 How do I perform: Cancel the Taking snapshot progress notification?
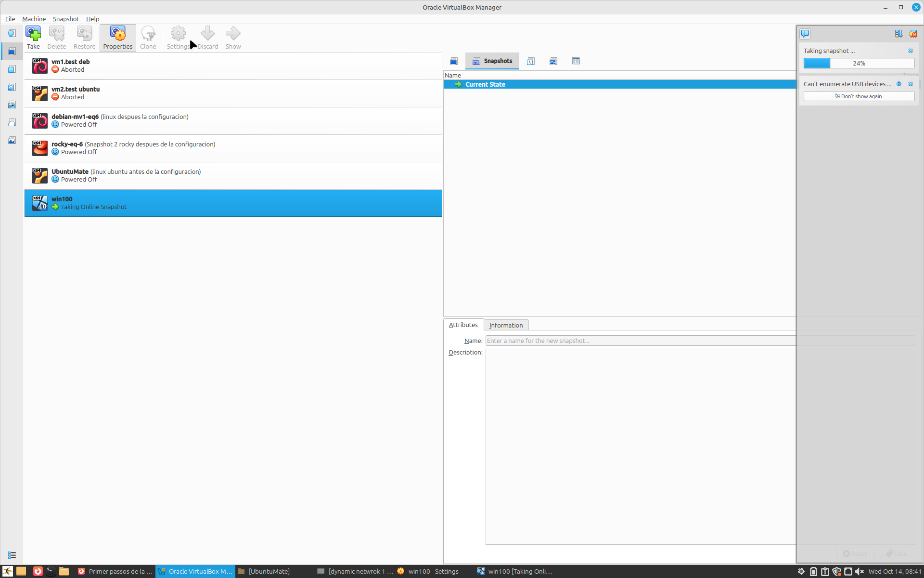(911, 51)
